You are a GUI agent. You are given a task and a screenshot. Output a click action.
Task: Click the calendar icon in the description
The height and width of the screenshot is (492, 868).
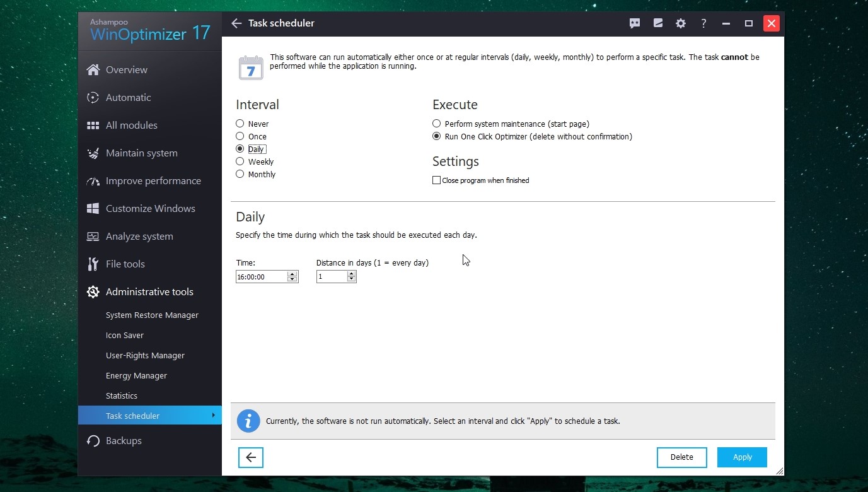251,67
